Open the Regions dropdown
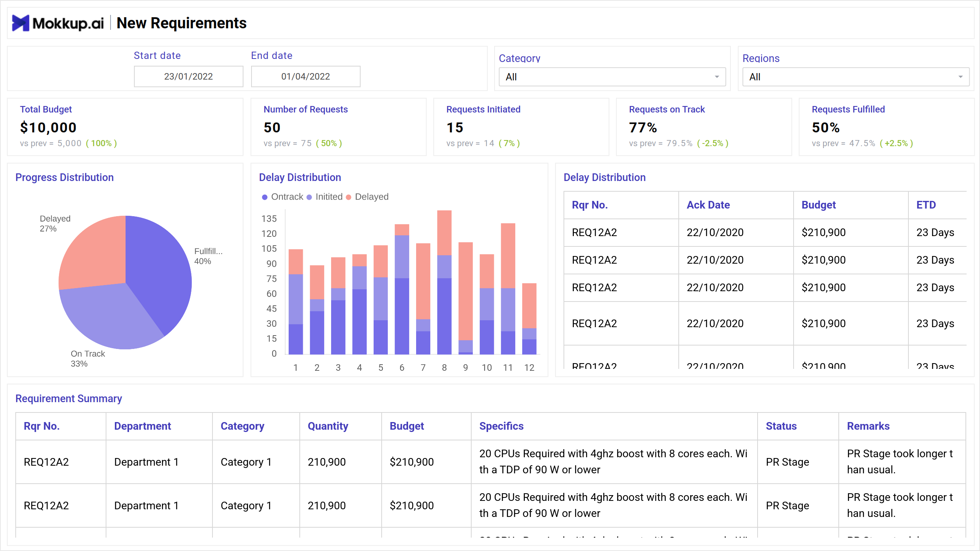Image resolution: width=980 pixels, height=551 pixels. [856, 77]
